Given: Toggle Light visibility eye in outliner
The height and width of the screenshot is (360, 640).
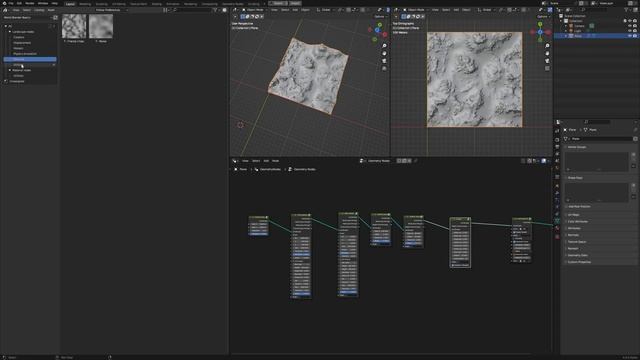Looking at the screenshot, I should pyautogui.click(x=629, y=31).
